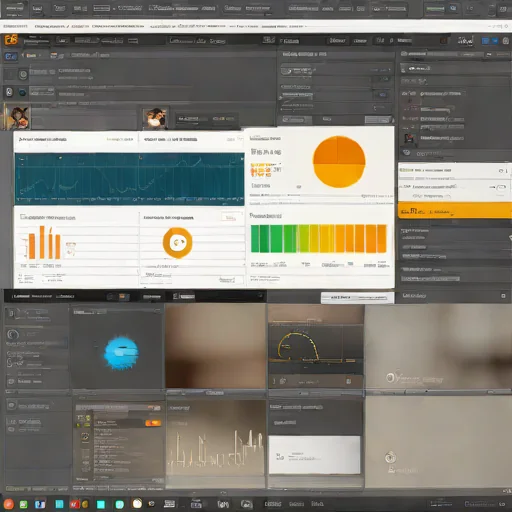
Task: Open the small outlined dropdown above the donut chart
Action: 229,218
